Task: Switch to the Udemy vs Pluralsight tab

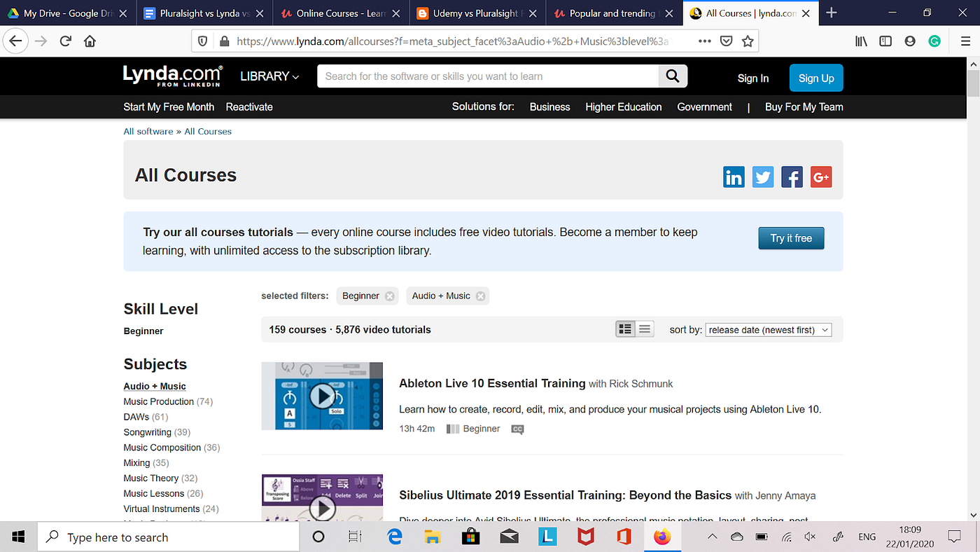Action: 468,12
